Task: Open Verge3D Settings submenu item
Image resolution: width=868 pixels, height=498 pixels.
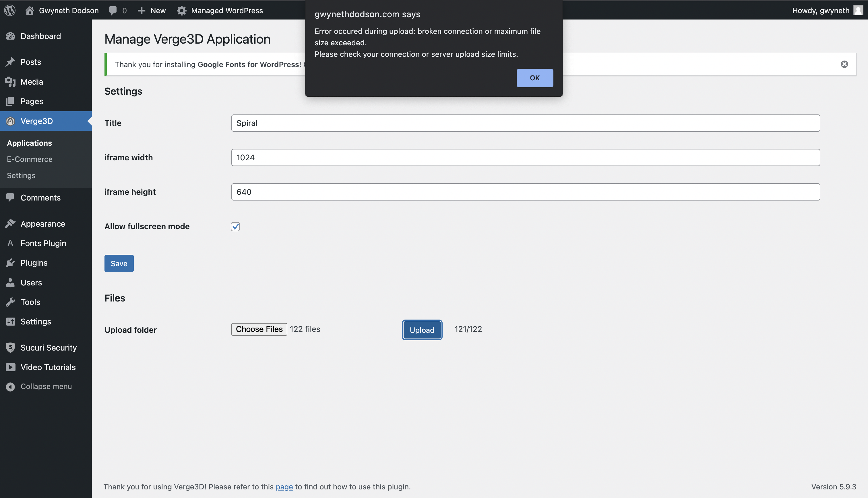Action: click(21, 176)
